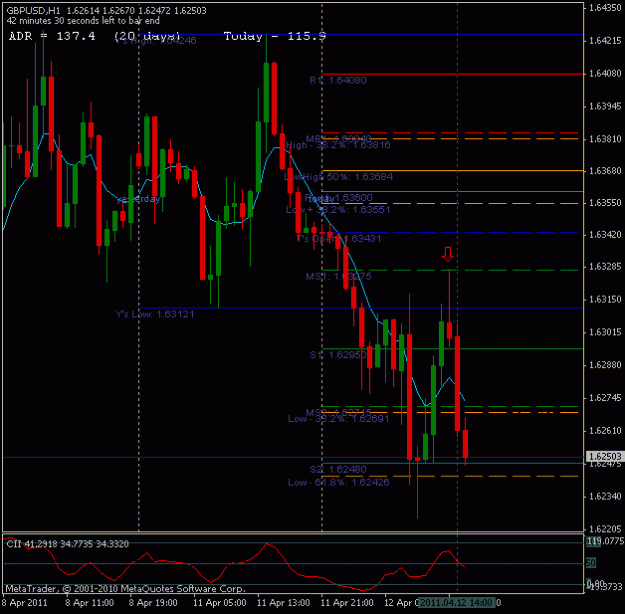Click the 'S1: 1.62950' support label
Viewport: 625px width, 614px height.
pos(338,354)
